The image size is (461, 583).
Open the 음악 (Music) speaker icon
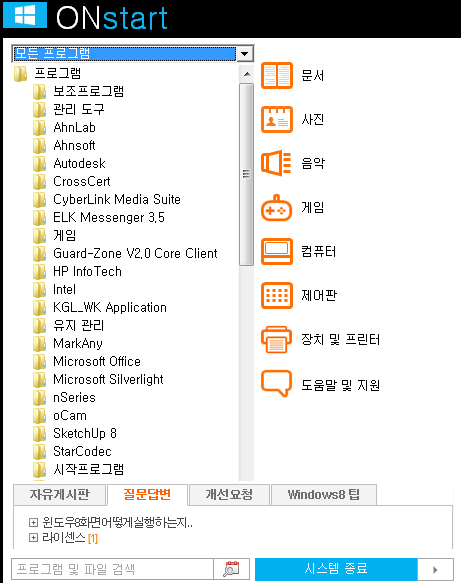pyautogui.click(x=276, y=163)
